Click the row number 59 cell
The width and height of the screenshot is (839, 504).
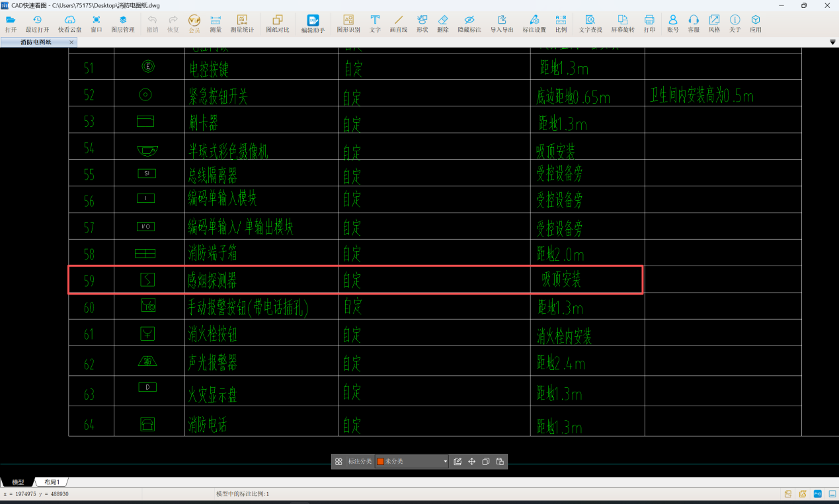coord(91,280)
